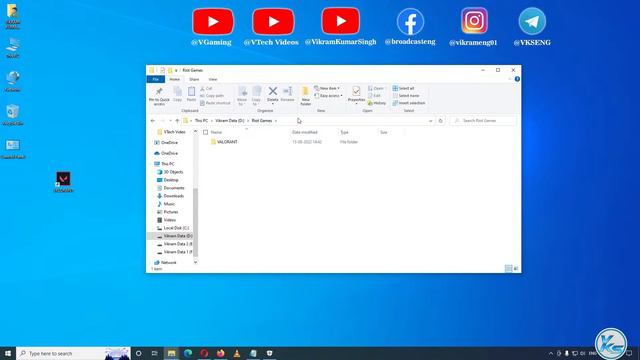
Task: Select Downloads in the navigation pane
Action: click(173, 196)
